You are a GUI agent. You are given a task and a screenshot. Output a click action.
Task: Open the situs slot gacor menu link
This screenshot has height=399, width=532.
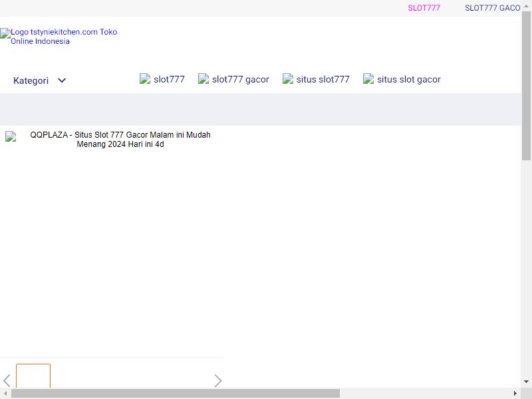click(408, 79)
